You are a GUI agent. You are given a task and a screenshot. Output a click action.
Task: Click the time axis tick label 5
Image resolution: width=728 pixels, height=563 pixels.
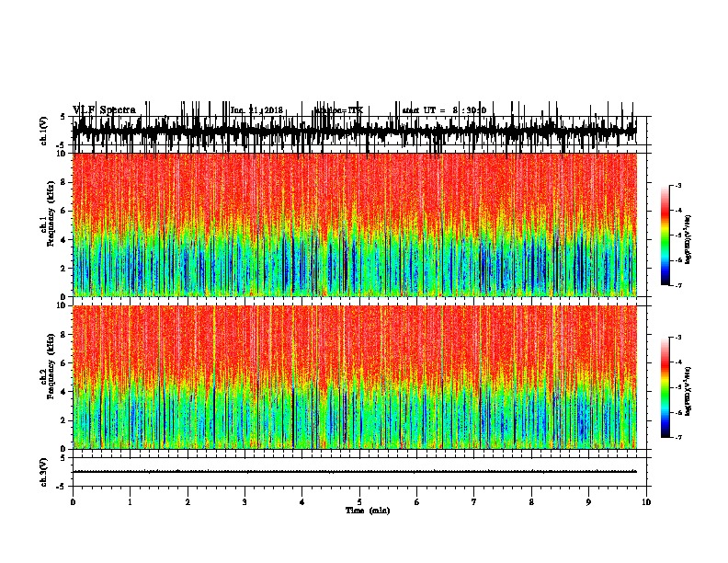pos(359,502)
